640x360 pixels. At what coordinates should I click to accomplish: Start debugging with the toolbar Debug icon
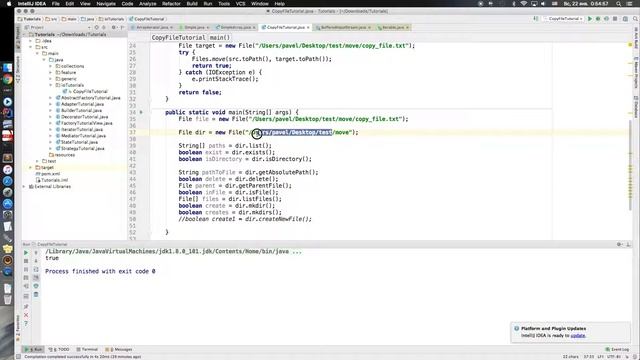point(598,19)
